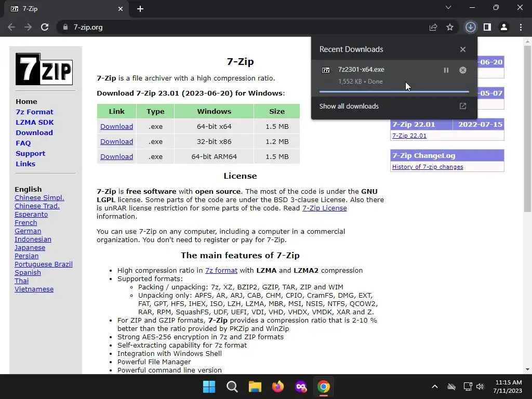This screenshot has height=399, width=532.
Task: Click Show all downloads
Action: pos(349,106)
